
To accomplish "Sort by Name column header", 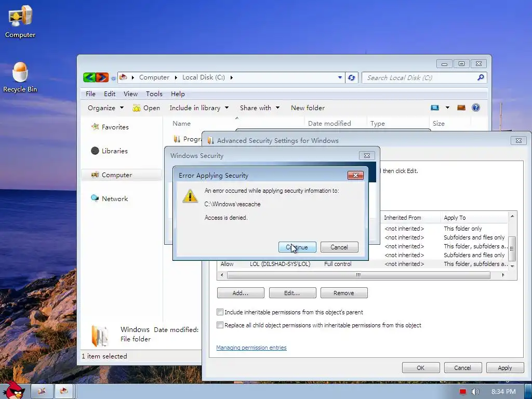I will coord(181,124).
